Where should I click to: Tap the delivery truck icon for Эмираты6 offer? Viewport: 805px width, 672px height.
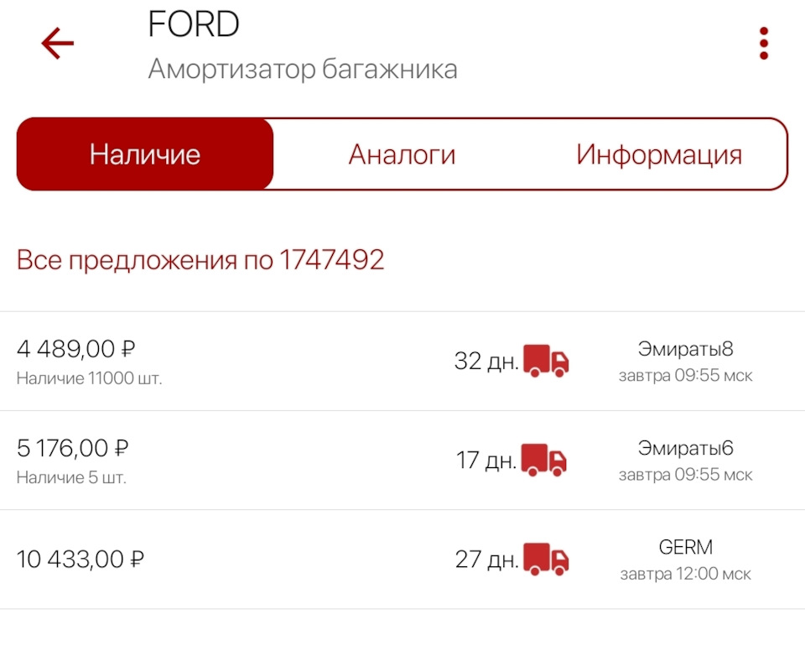[x=547, y=460]
